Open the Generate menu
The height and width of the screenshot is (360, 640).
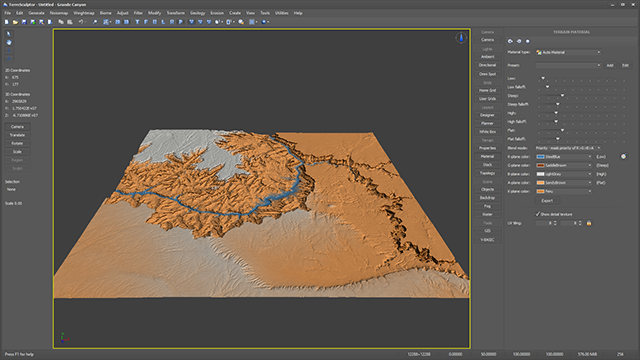pos(36,13)
